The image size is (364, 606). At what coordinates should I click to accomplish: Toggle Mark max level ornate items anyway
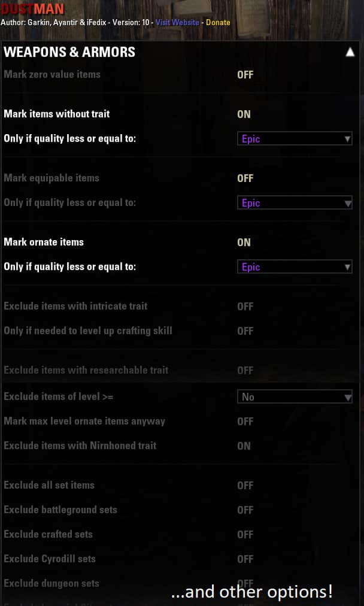245,421
